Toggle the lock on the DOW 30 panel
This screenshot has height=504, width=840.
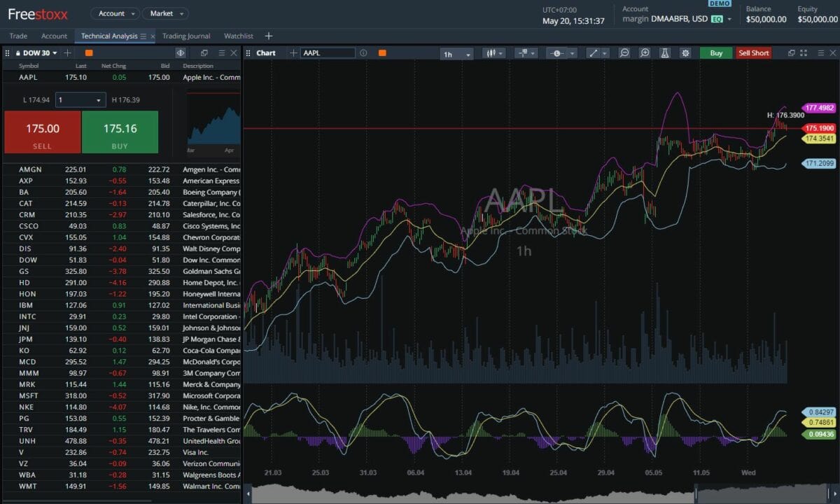click(18, 52)
